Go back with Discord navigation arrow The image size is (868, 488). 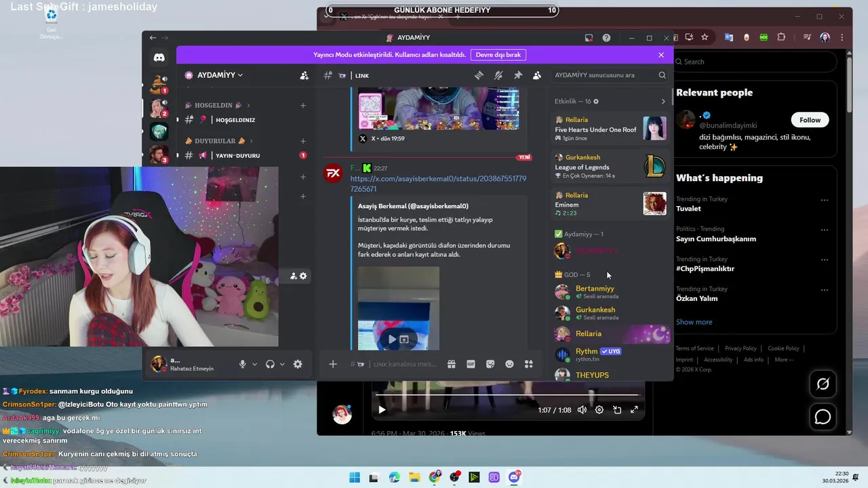point(153,38)
